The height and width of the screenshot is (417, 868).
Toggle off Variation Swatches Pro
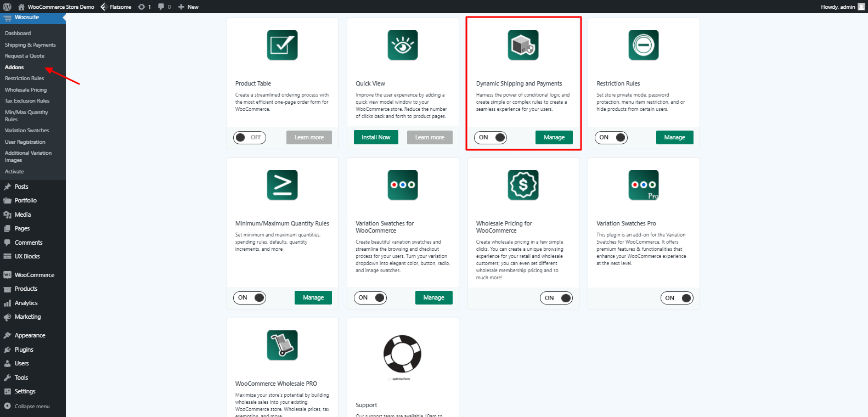[677, 298]
